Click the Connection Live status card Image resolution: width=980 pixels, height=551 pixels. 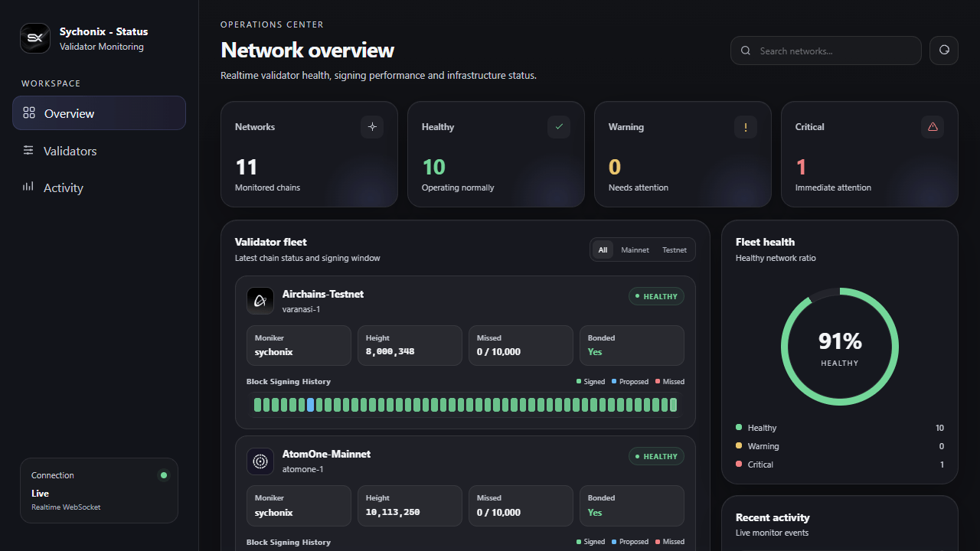(x=99, y=491)
